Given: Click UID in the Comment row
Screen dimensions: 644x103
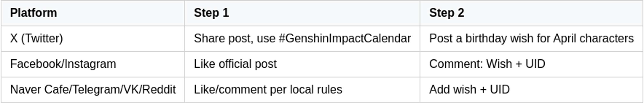Looking at the screenshot, I should tap(535, 64).
